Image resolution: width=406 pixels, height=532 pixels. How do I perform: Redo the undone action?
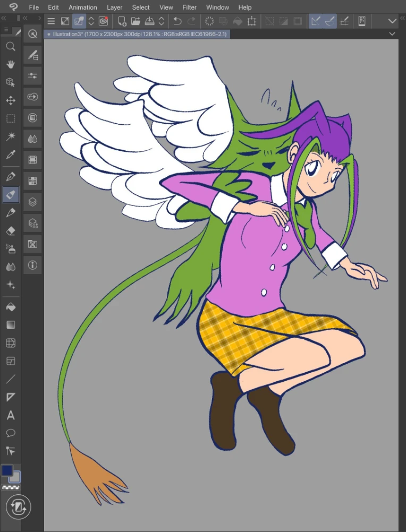(191, 21)
